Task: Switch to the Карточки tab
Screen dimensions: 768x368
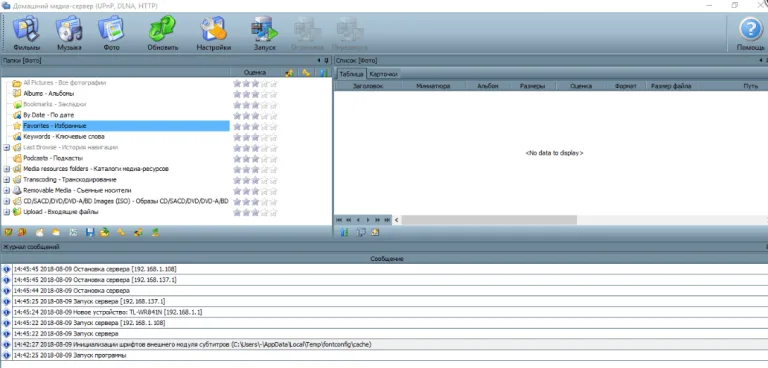Action: coord(384,74)
